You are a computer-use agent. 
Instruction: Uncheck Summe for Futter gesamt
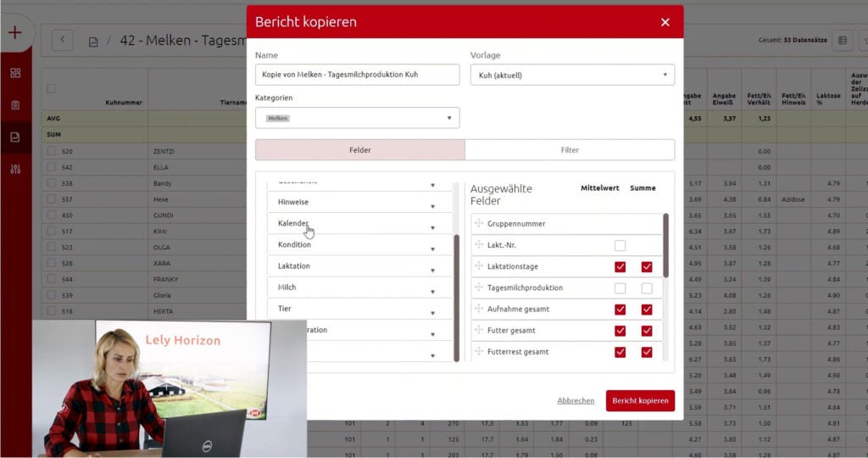[x=647, y=331]
